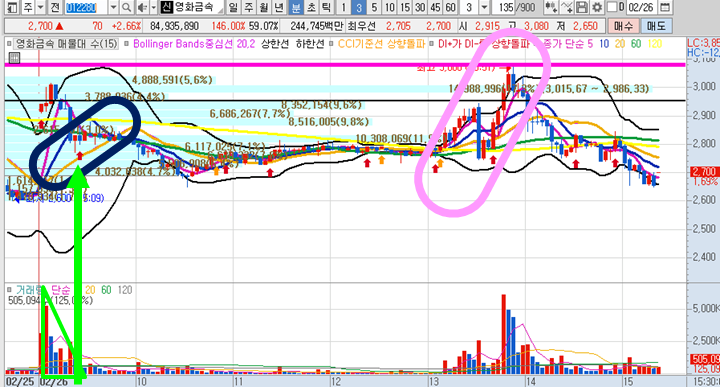720x387 pixels.
Task: Open the stock search magnifier
Action: click(126, 7)
